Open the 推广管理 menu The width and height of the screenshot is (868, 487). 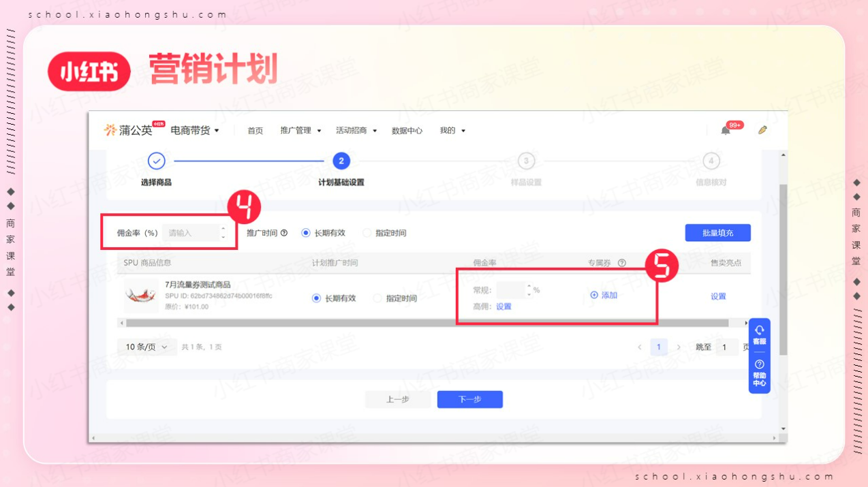[x=300, y=131]
